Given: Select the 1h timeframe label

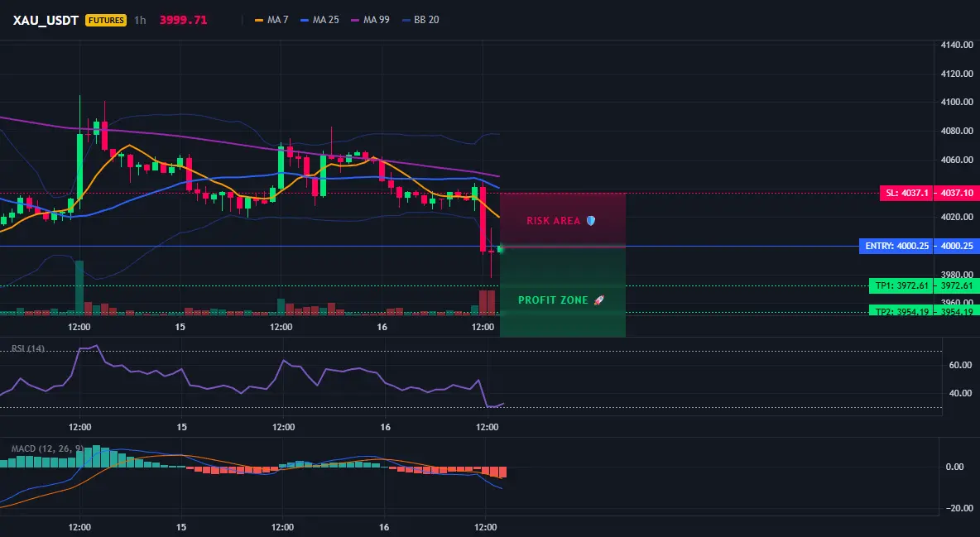Looking at the screenshot, I should [x=140, y=20].
